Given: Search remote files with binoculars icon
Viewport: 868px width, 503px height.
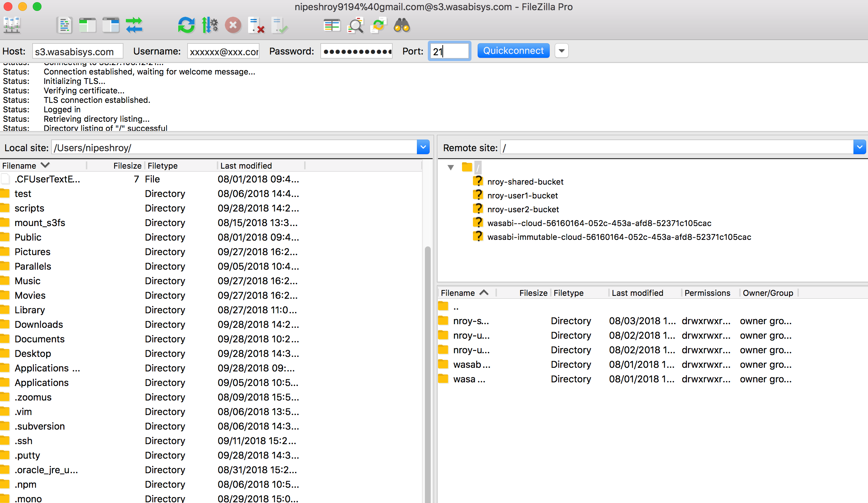Looking at the screenshot, I should [x=402, y=25].
